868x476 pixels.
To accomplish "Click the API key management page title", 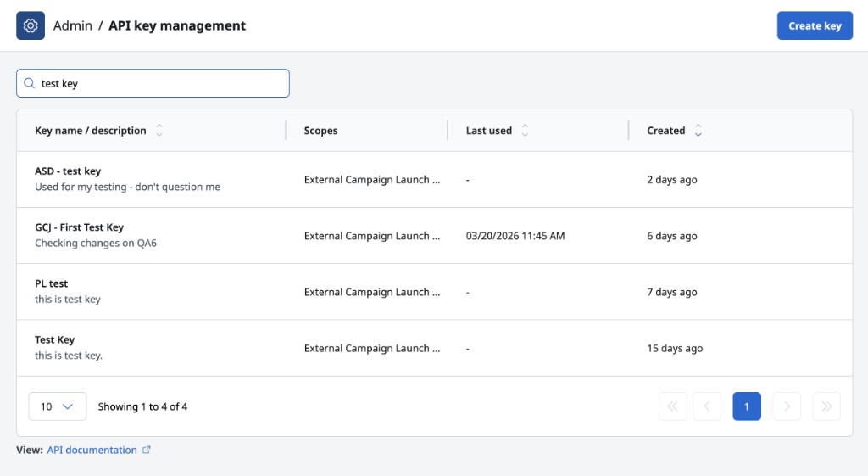I will (177, 25).
